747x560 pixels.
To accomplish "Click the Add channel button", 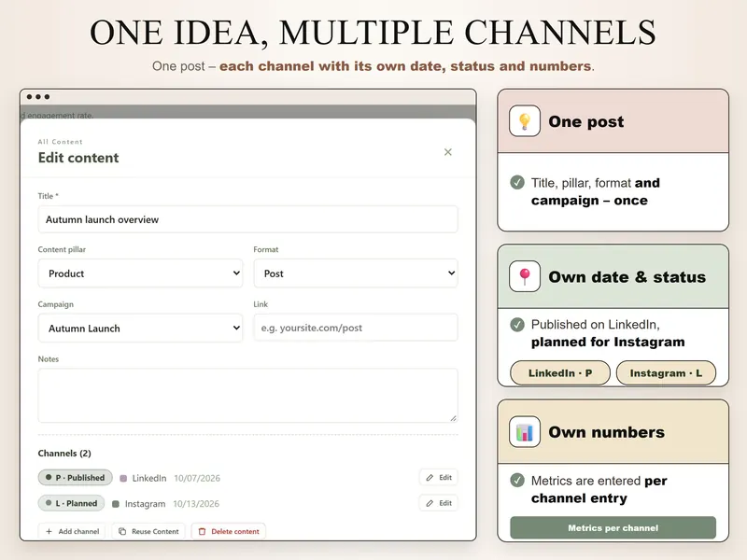I will click(x=73, y=531).
